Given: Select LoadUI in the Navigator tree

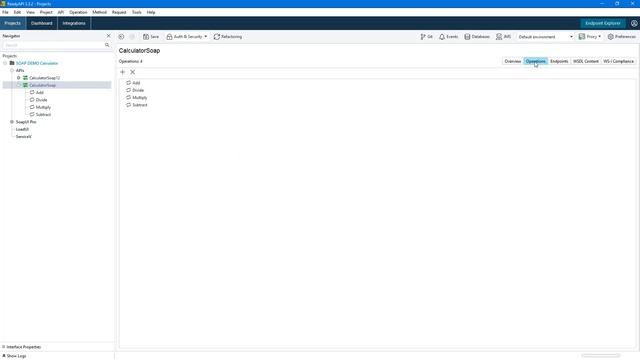Looking at the screenshot, I should point(22,129).
